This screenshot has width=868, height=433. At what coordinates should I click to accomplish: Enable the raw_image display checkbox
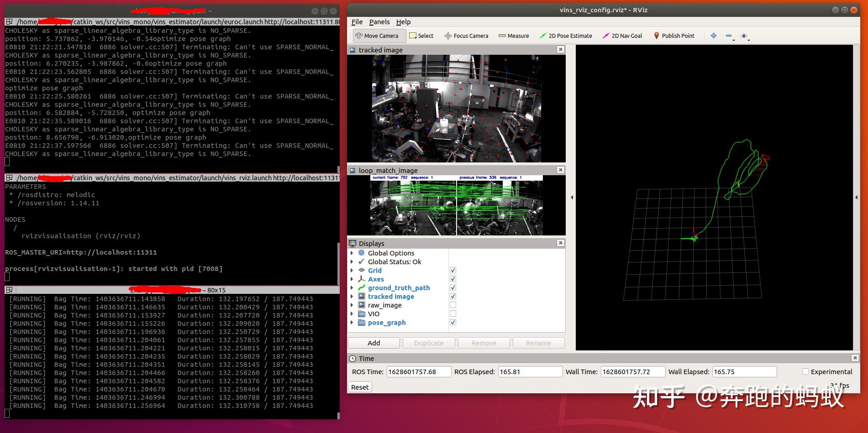pyautogui.click(x=453, y=305)
